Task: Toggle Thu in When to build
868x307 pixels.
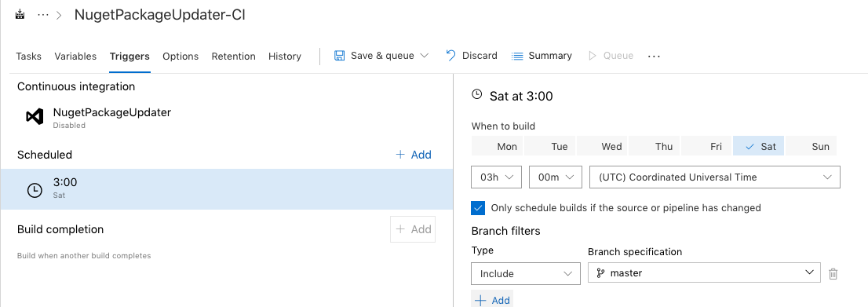Action: pos(655,146)
